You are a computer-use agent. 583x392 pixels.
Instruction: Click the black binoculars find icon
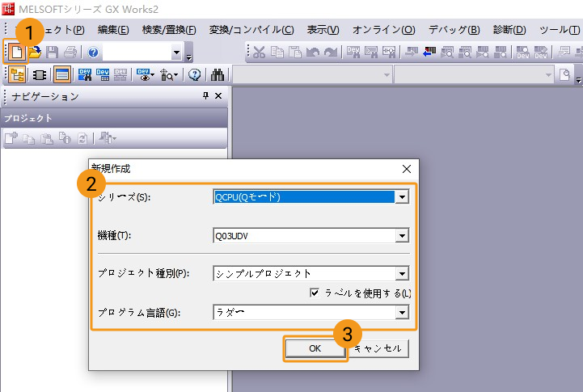click(x=218, y=74)
